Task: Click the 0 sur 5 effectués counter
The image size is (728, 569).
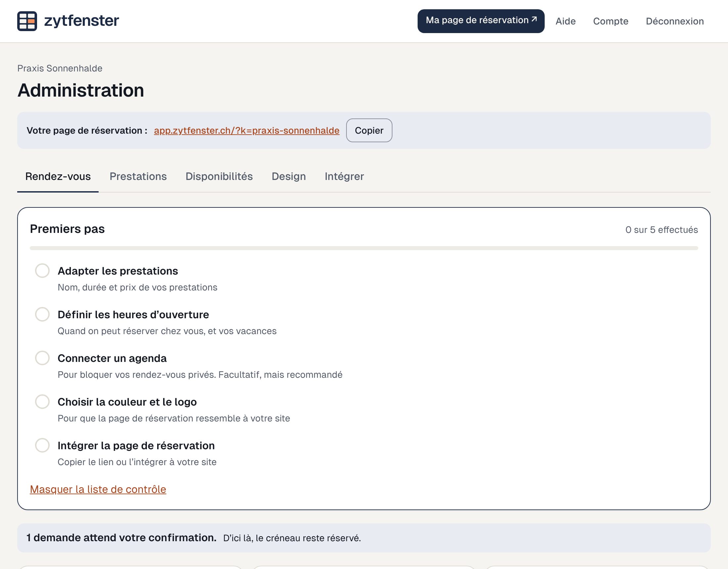Action: (x=662, y=230)
